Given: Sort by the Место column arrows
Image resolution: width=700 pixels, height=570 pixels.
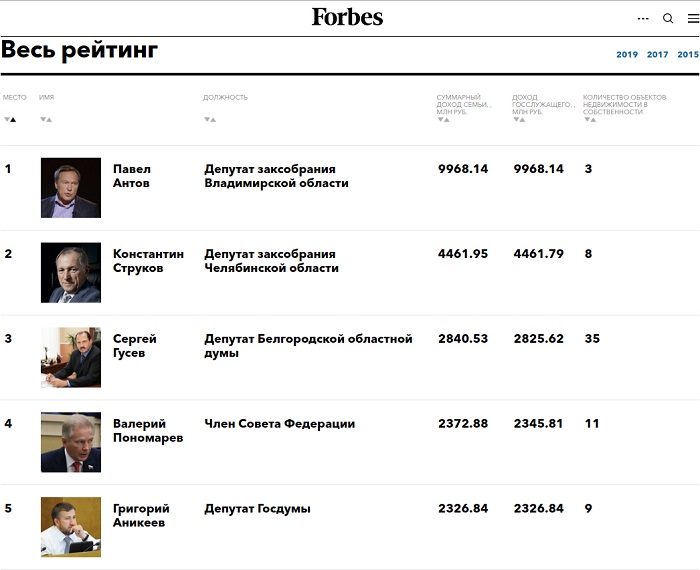Looking at the screenshot, I should [10, 119].
